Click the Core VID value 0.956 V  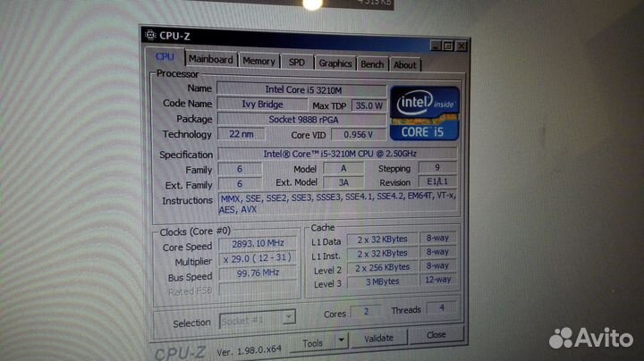358,135
